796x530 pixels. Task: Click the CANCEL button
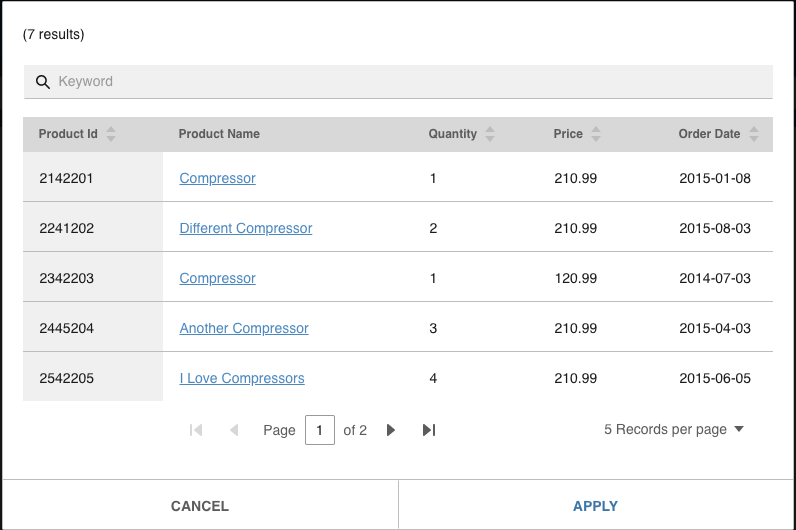[x=200, y=506]
